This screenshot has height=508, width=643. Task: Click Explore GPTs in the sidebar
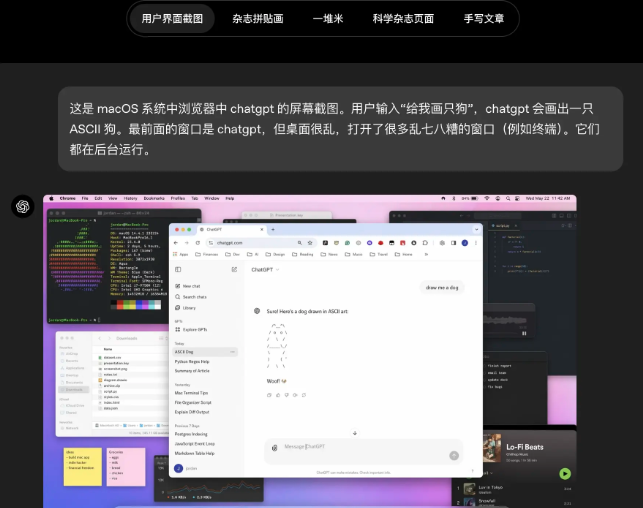click(195, 329)
